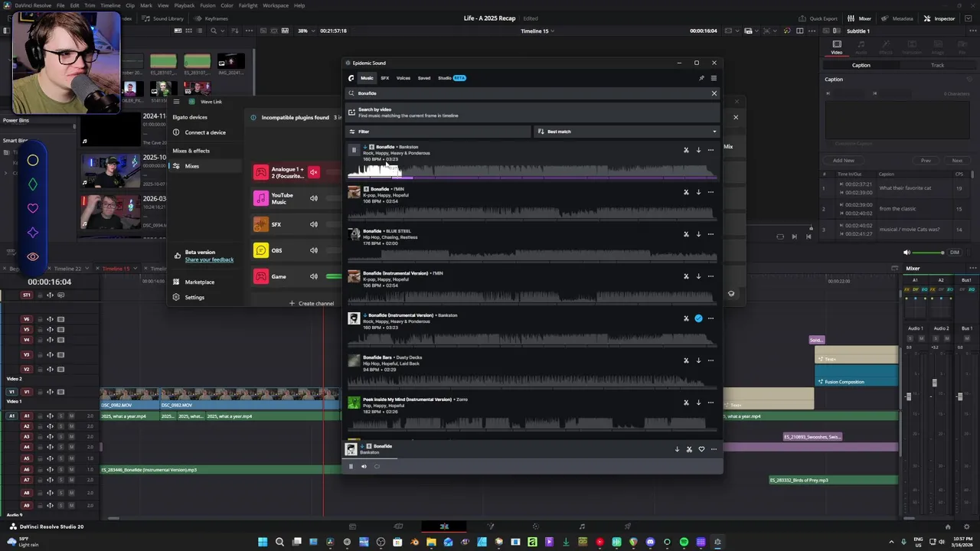The height and width of the screenshot is (551, 980).
Task: Pause playback in bottom Epidemic player bar
Action: point(351,466)
